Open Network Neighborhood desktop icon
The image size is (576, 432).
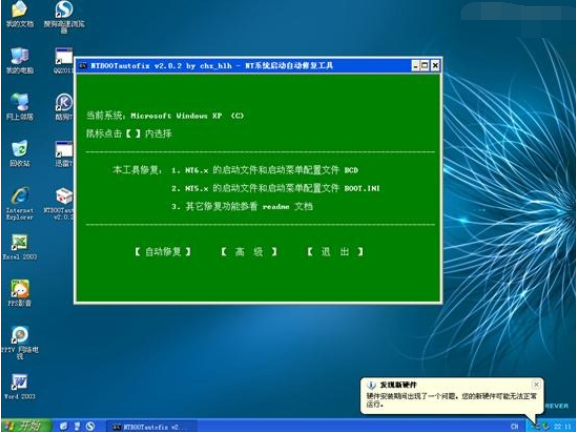point(20,107)
